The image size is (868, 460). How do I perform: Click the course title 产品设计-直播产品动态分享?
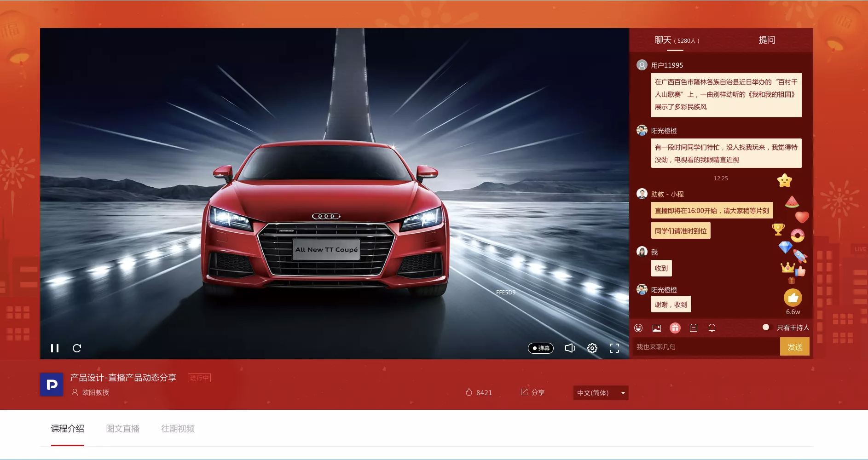123,378
